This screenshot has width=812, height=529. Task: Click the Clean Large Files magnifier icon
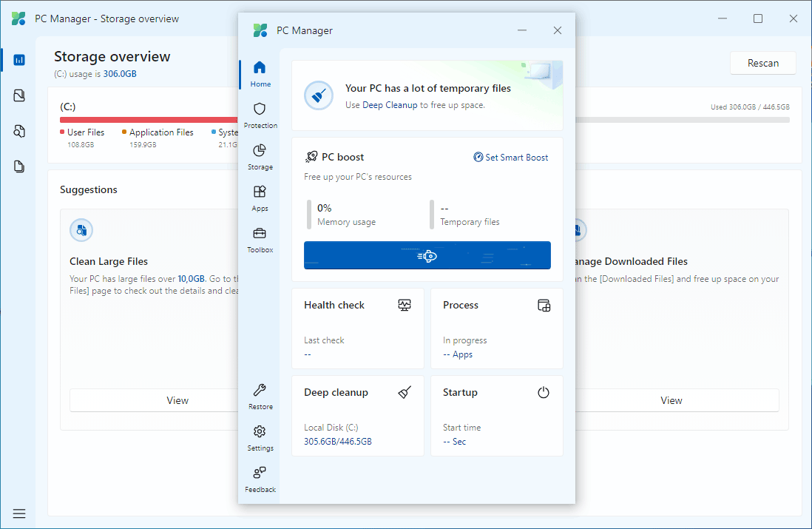(x=81, y=231)
